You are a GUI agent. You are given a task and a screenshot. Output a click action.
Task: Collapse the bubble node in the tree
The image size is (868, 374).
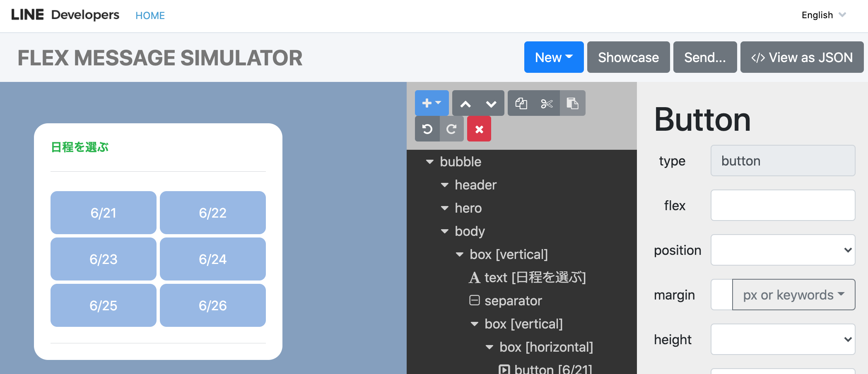[x=429, y=162]
